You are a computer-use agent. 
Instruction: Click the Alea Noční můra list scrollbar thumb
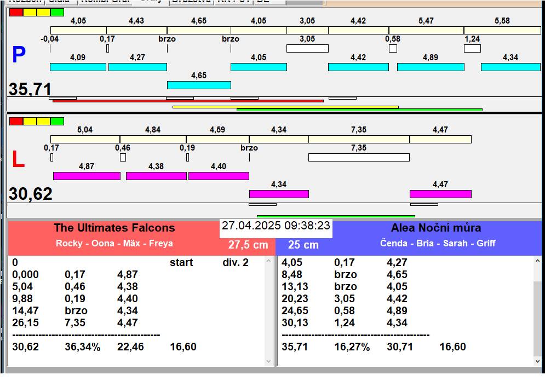pyautogui.click(x=537, y=318)
